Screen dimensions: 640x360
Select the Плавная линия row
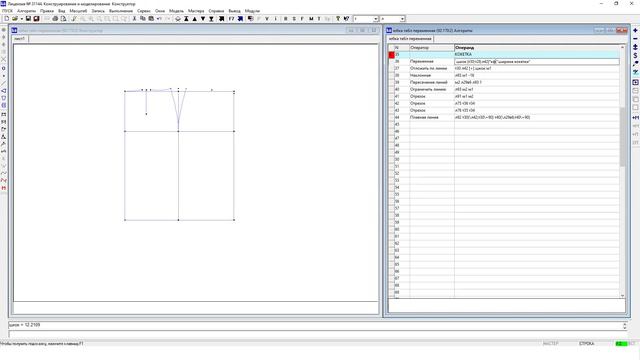pyautogui.click(x=504, y=118)
